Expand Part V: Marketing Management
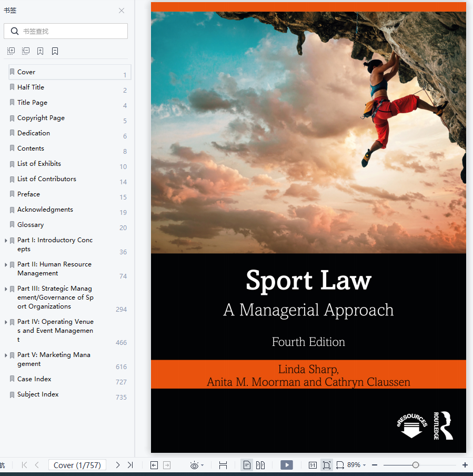The height and width of the screenshot is (476, 473). (x=6, y=355)
